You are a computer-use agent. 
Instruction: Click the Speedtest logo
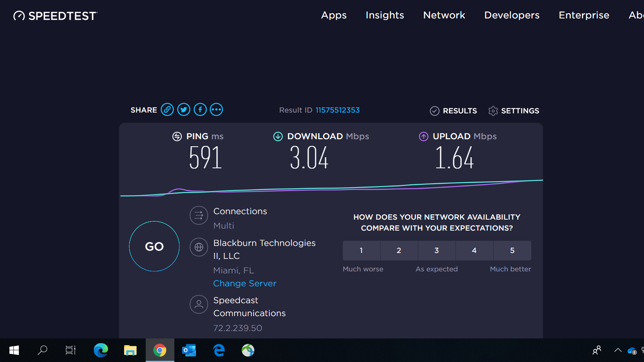tap(55, 16)
